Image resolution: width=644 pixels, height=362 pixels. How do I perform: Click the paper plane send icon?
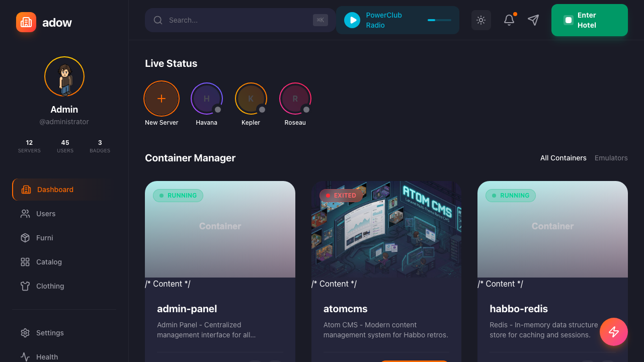(x=533, y=20)
